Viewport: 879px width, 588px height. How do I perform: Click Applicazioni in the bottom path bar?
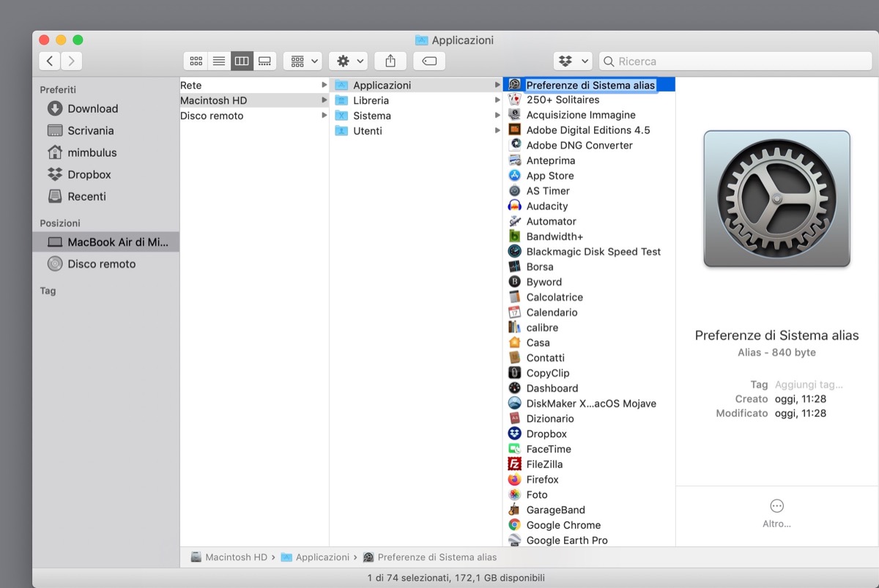pos(322,557)
